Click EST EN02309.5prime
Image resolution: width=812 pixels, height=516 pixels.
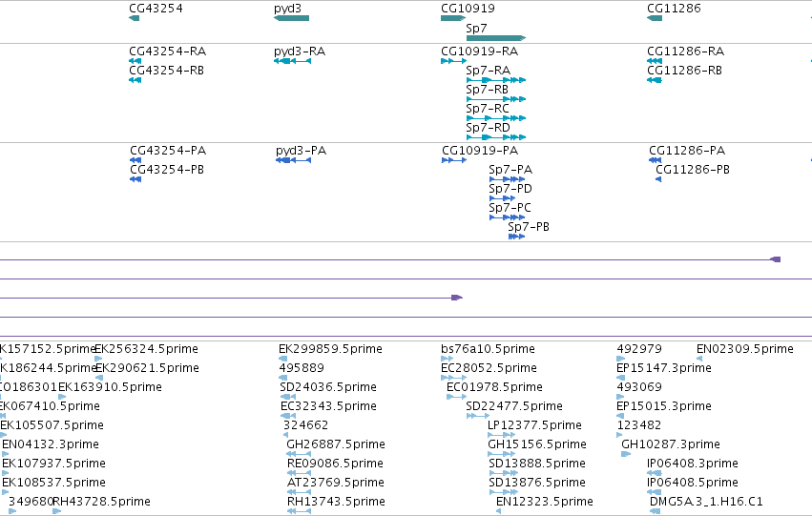pyautogui.click(x=745, y=349)
